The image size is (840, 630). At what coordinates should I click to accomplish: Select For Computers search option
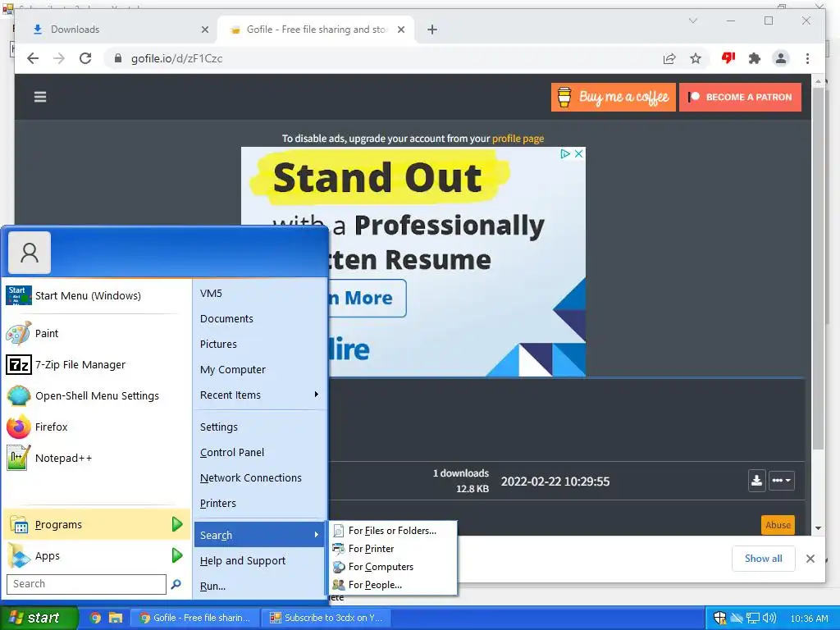[x=392, y=567]
